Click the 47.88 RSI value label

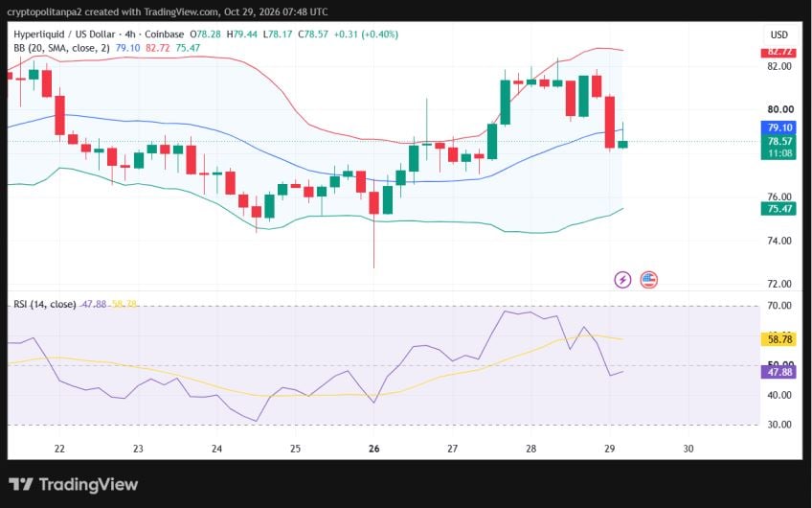click(x=778, y=372)
